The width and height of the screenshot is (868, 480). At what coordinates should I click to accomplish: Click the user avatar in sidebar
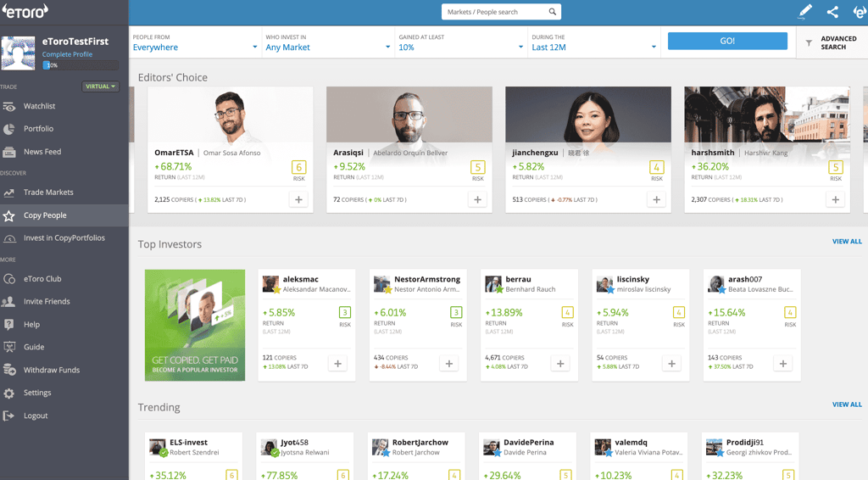pos(19,53)
